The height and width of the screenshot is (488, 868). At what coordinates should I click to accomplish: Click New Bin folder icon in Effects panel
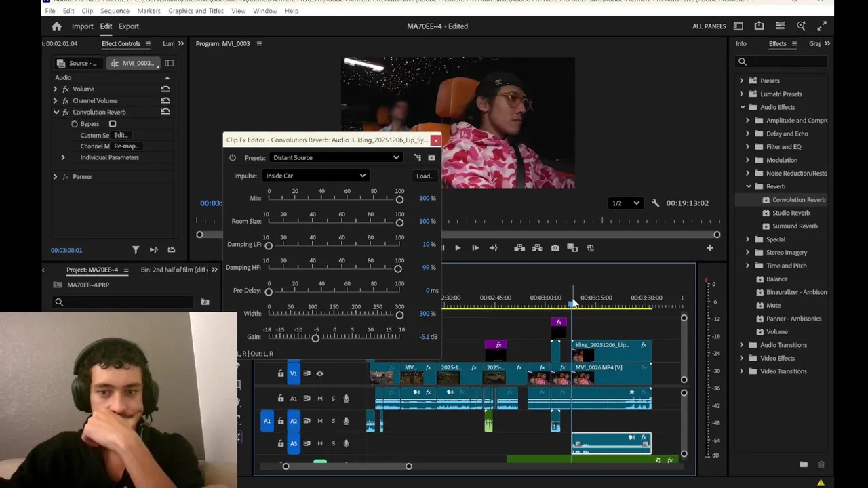point(804,464)
